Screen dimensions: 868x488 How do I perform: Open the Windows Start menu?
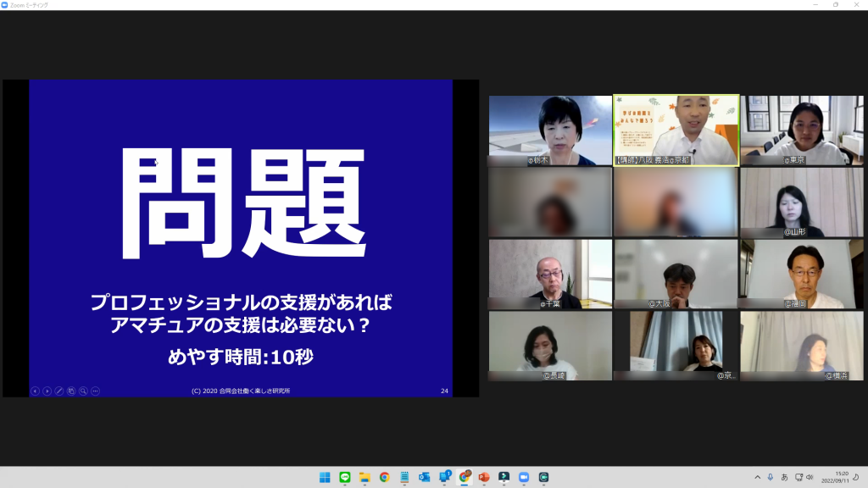[325, 477]
